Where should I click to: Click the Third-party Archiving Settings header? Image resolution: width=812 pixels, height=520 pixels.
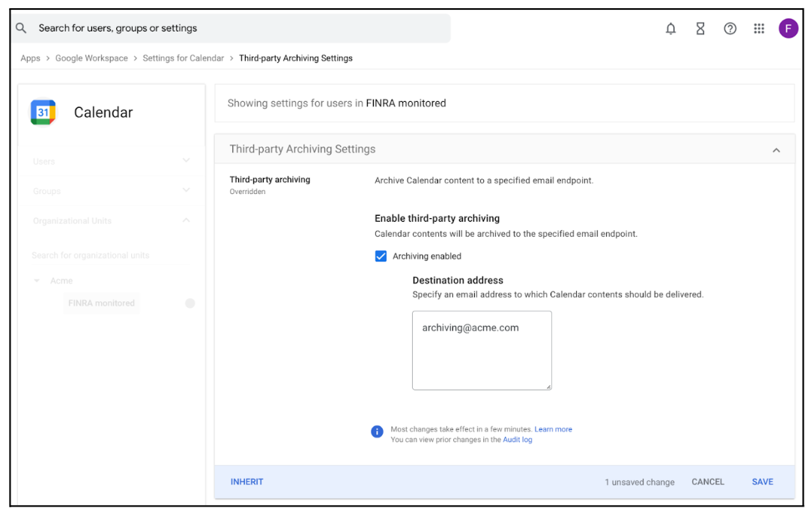pyautogui.click(x=504, y=149)
